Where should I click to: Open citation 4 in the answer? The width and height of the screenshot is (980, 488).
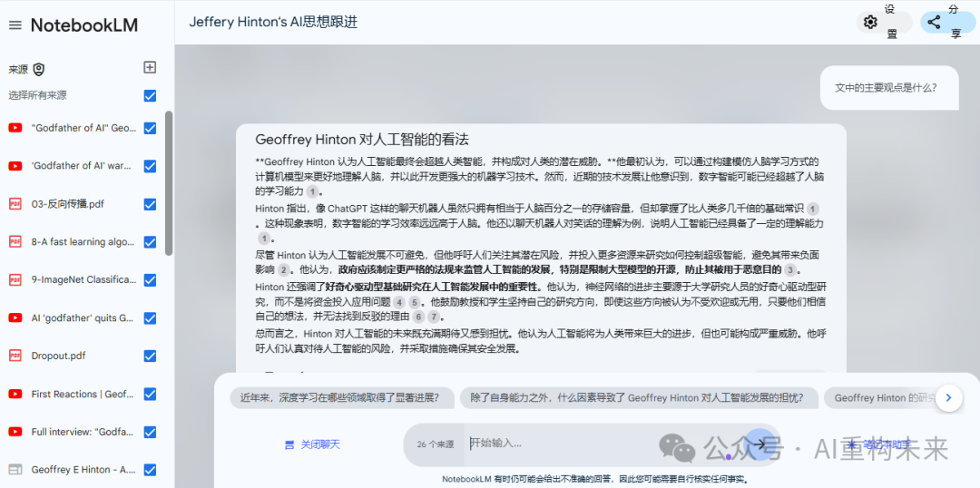(x=399, y=302)
